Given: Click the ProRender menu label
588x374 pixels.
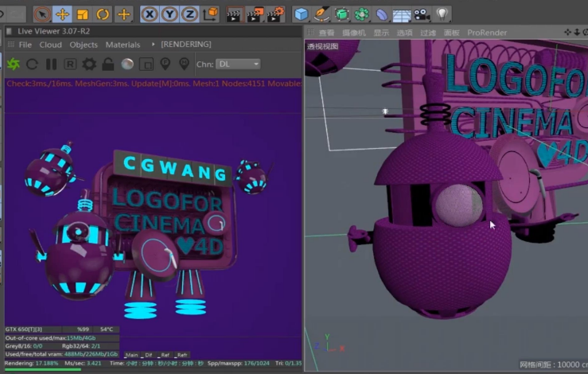Looking at the screenshot, I should click(x=488, y=33).
